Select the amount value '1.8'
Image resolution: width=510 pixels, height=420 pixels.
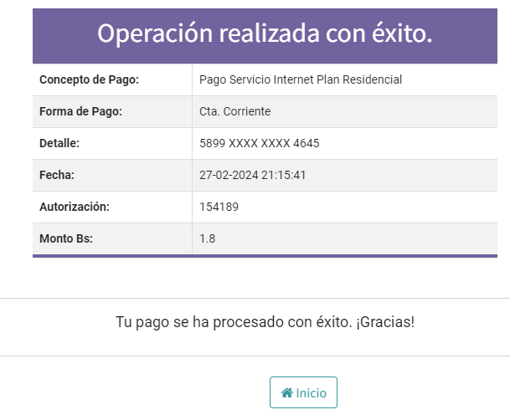pyautogui.click(x=207, y=238)
